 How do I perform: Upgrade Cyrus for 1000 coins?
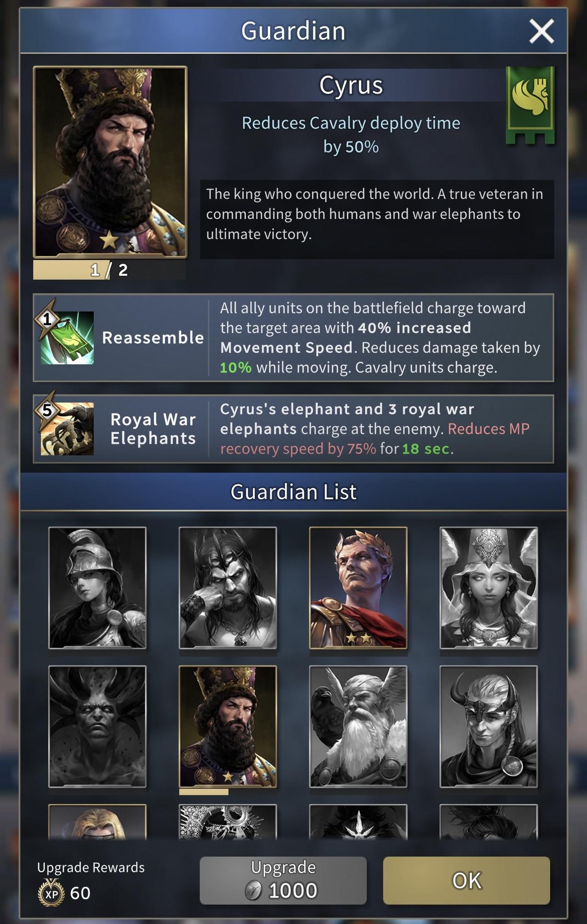[283, 880]
